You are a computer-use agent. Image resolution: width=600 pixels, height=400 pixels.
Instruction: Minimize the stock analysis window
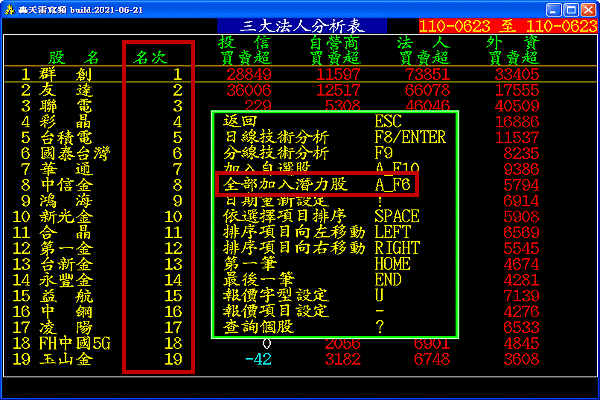(553, 10)
